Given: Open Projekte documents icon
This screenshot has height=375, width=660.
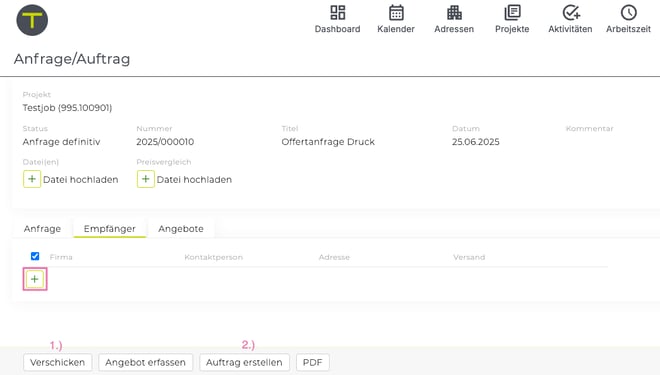Looking at the screenshot, I should coord(512,13).
